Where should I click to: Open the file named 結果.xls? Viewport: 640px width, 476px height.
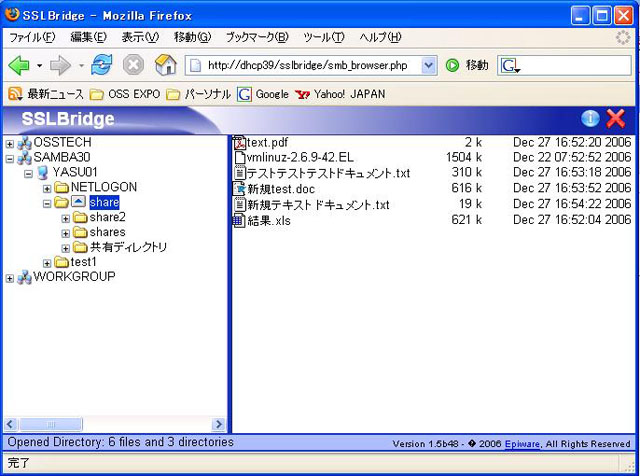[x=269, y=221]
